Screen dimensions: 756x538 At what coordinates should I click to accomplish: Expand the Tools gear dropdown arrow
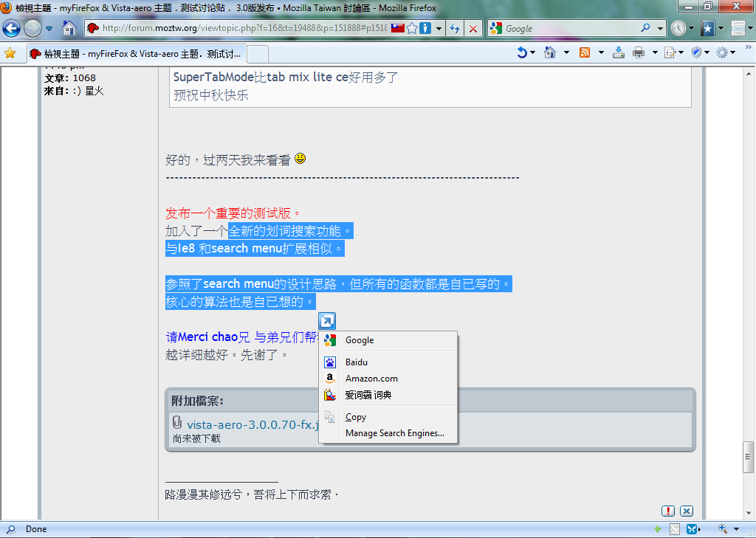(732, 52)
